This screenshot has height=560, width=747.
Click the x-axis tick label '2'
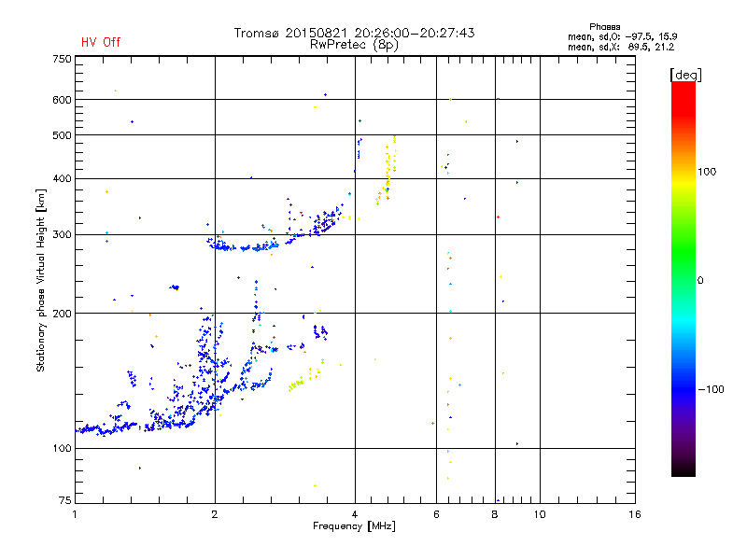point(215,514)
